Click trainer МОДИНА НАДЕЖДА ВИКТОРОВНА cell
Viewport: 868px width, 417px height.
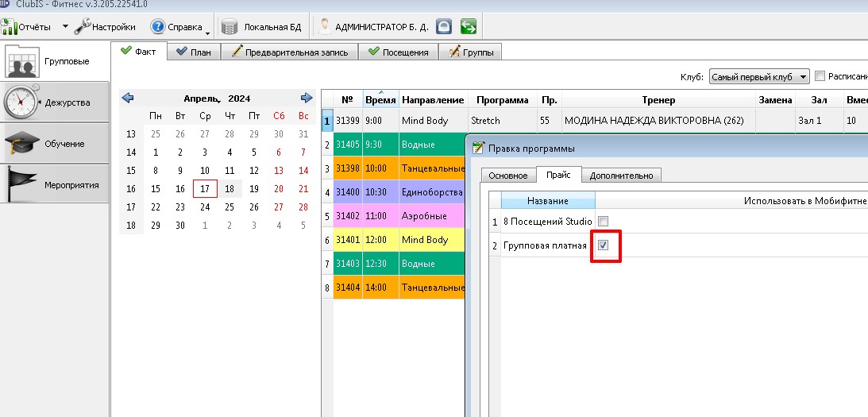tap(658, 121)
